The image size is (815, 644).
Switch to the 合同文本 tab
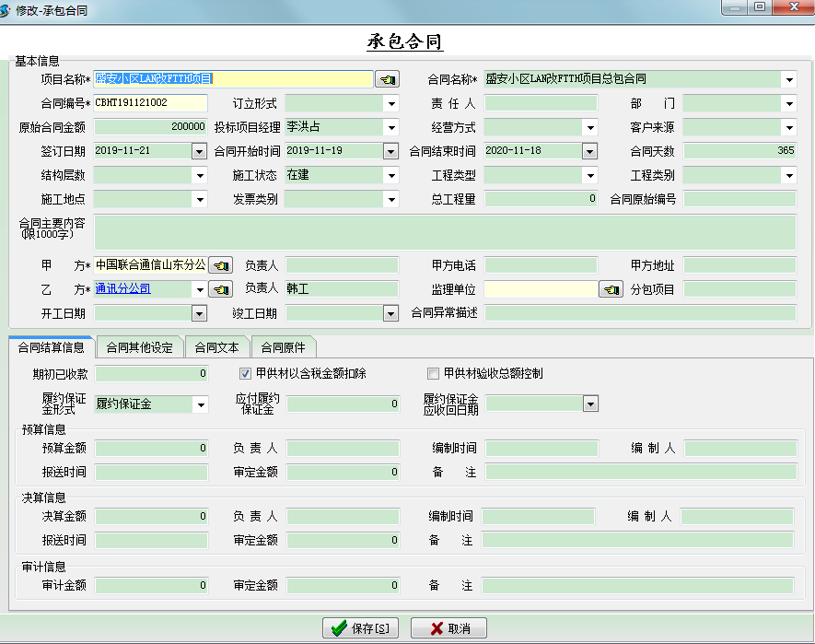(x=217, y=347)
